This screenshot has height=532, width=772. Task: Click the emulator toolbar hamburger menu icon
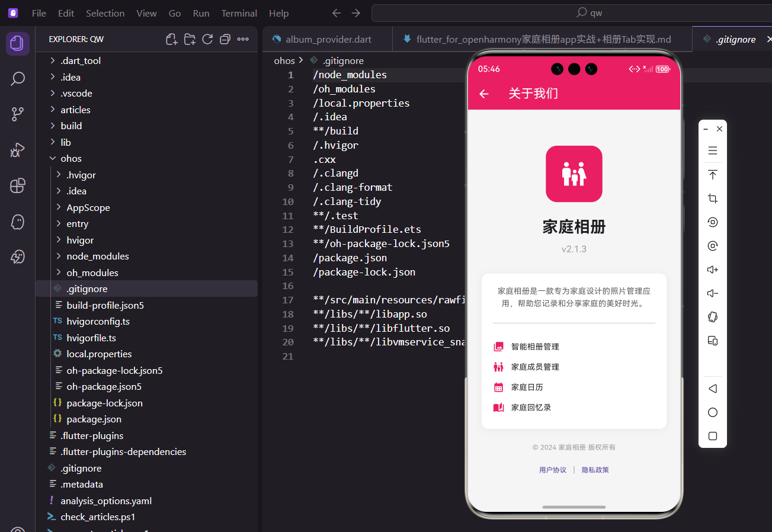pyautogui.click(x=713, y=150)
